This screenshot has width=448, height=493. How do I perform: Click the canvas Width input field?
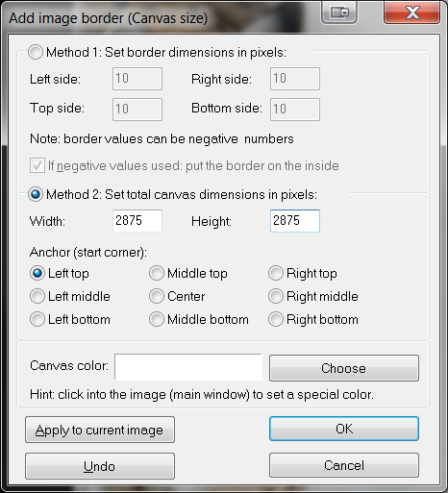137,221
